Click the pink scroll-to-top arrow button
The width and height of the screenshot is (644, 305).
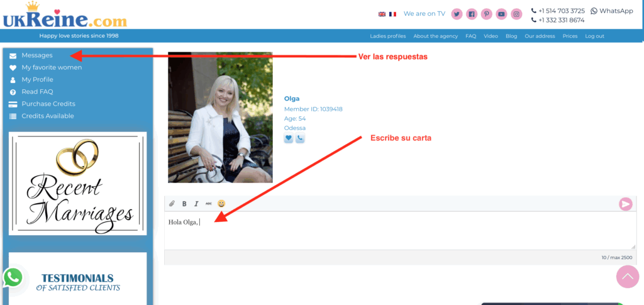point(628,276)
